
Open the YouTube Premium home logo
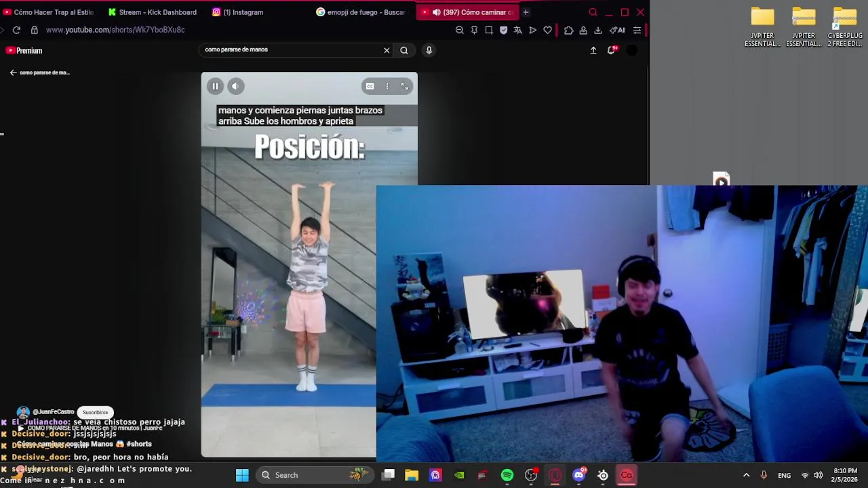[24, 51]
